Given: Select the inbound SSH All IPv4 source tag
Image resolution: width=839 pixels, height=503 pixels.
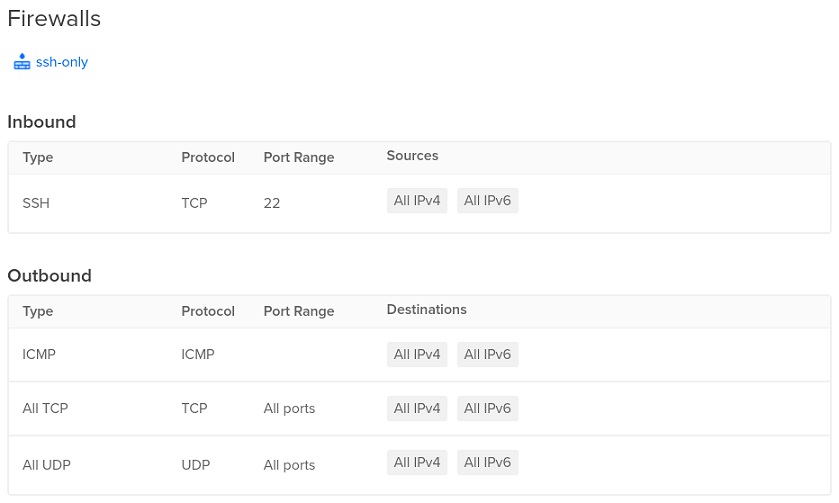Looking at the screenshot, I should point(417,201).
